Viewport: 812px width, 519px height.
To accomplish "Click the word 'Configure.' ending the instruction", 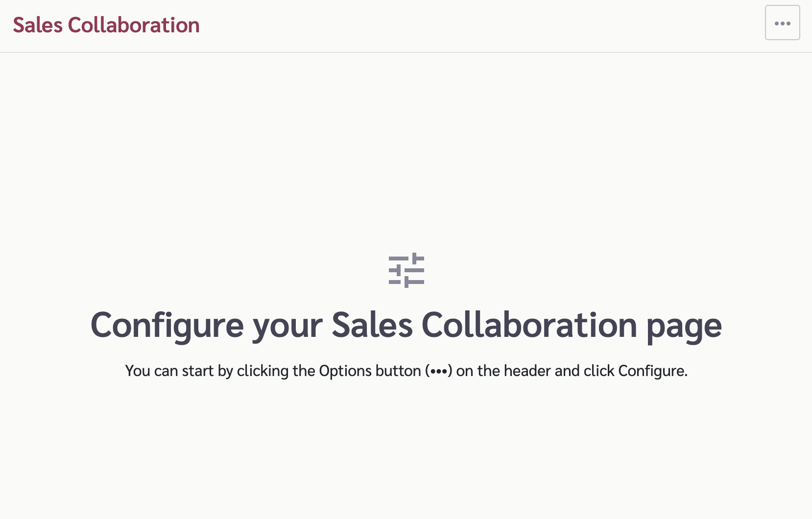I will coord(653,371).
